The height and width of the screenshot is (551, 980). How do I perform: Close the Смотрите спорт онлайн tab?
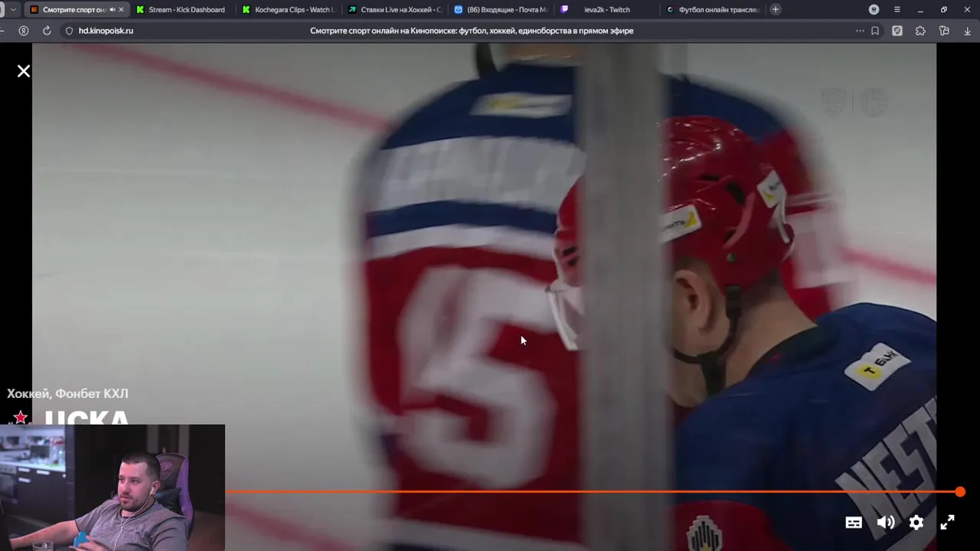click(121, 10)
